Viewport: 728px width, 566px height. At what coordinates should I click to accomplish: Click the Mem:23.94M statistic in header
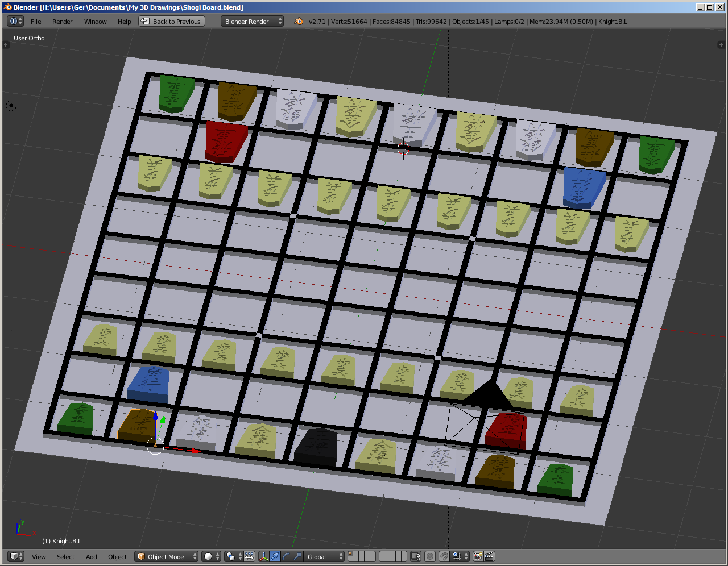coord(561,22)
